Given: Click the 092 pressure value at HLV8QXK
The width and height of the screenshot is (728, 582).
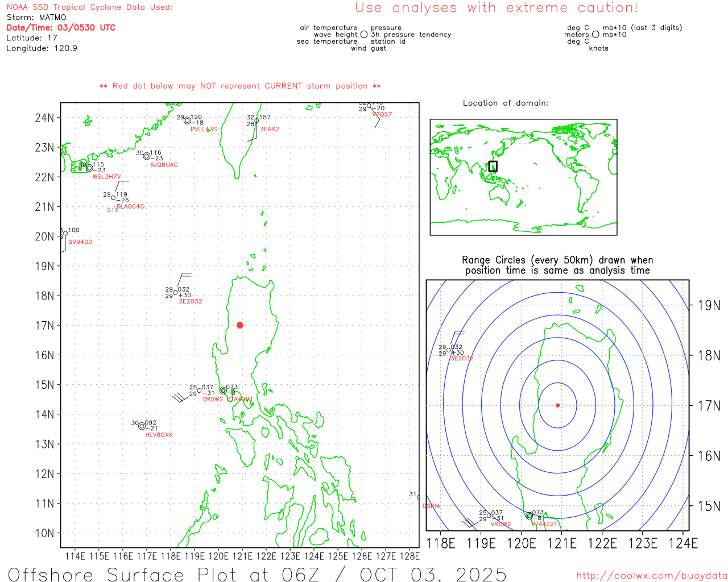Looking at the screenshot, I should [x=151, y=423].
